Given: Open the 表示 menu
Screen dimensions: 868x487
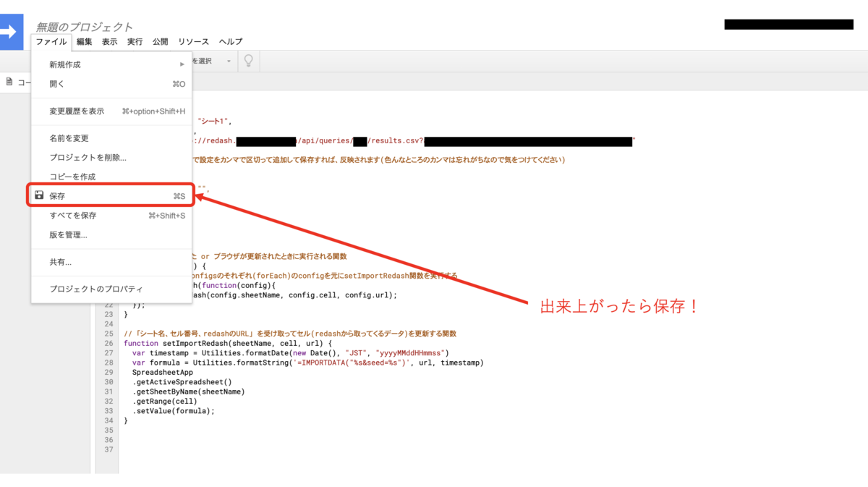Looking at the screenshot, I should (109, 41).
